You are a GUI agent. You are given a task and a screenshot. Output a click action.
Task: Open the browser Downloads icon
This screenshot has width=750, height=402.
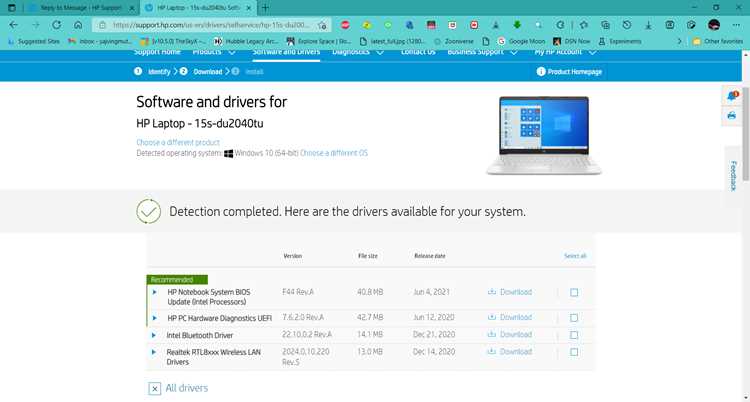pos(648,25)
